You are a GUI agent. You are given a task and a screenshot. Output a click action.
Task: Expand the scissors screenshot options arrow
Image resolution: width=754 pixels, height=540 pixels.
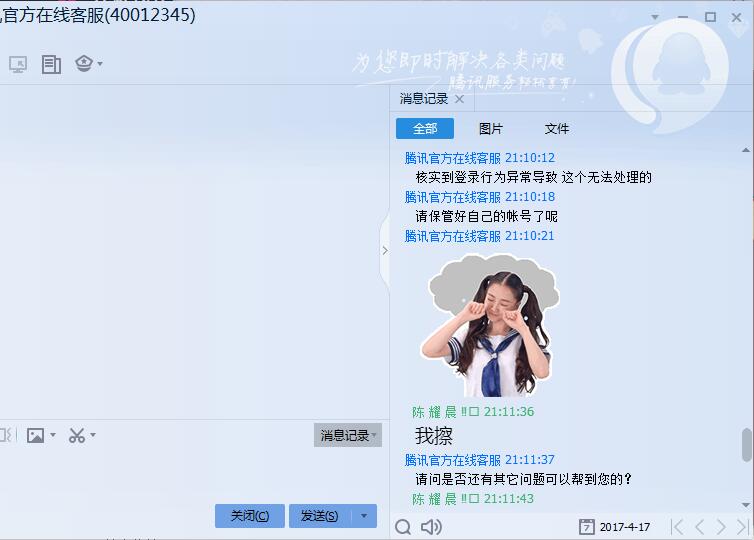click(93, 435)
